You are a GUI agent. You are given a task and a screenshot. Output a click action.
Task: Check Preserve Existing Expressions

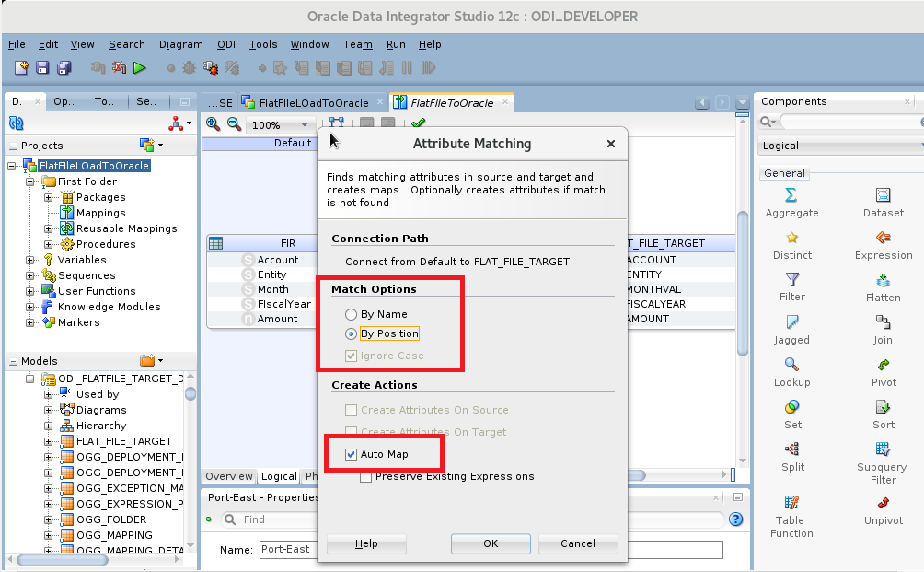coord(365,476)
